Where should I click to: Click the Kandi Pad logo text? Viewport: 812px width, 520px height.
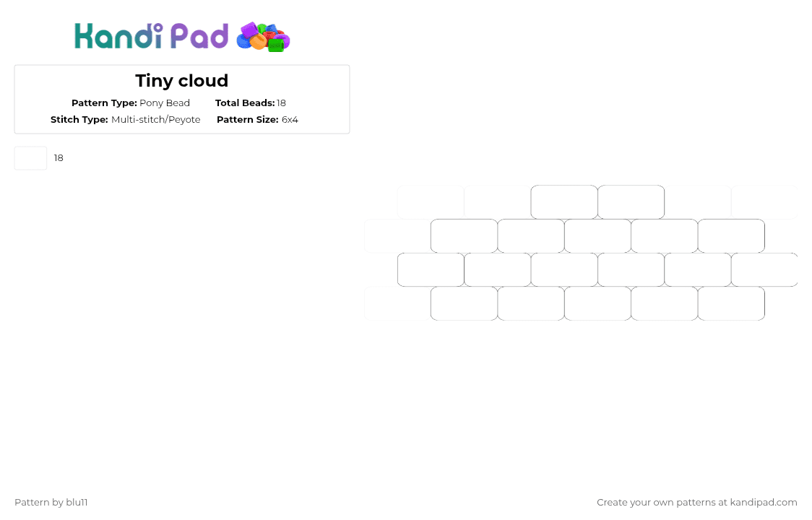point(151,36)
